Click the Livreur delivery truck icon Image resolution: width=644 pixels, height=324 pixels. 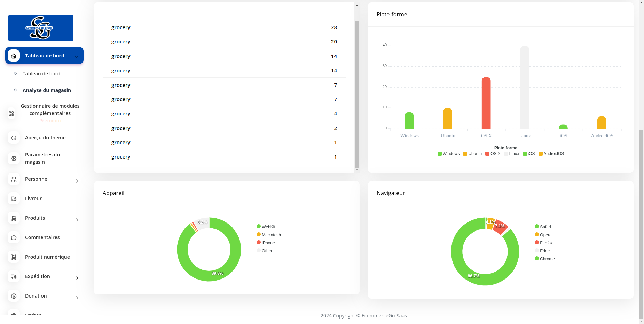pos(14,199)
